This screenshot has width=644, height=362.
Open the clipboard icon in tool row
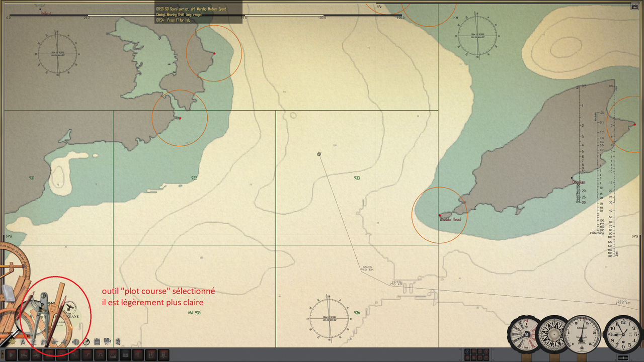tap(97, 342)
